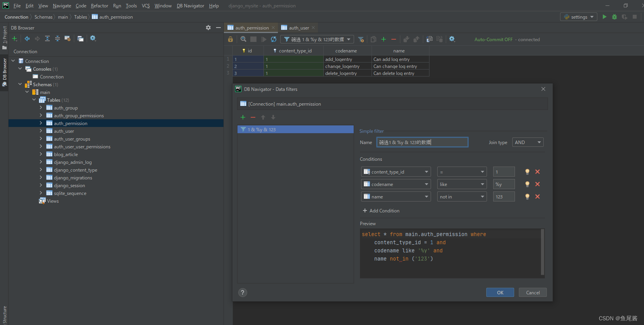This screenshot has width=644, height=325.
Task: Toggle the lightbulb for codename condition
Action: [x=527, y=184]
